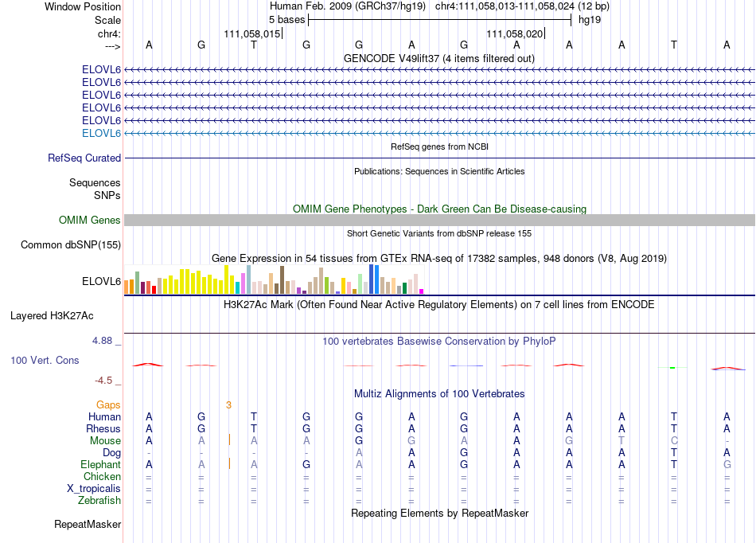This screenshot has height=543, width=756.
Task: Select the X_tropicalis alignment row label
Action: (94, 489)
